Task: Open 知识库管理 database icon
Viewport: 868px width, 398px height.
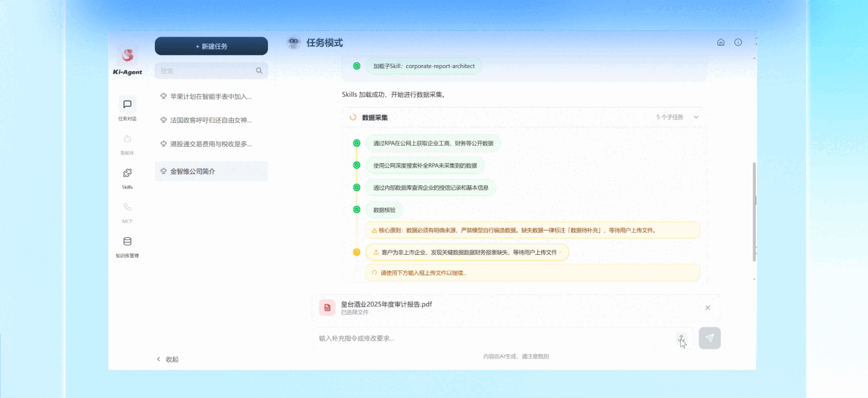Action: [127, 242]
